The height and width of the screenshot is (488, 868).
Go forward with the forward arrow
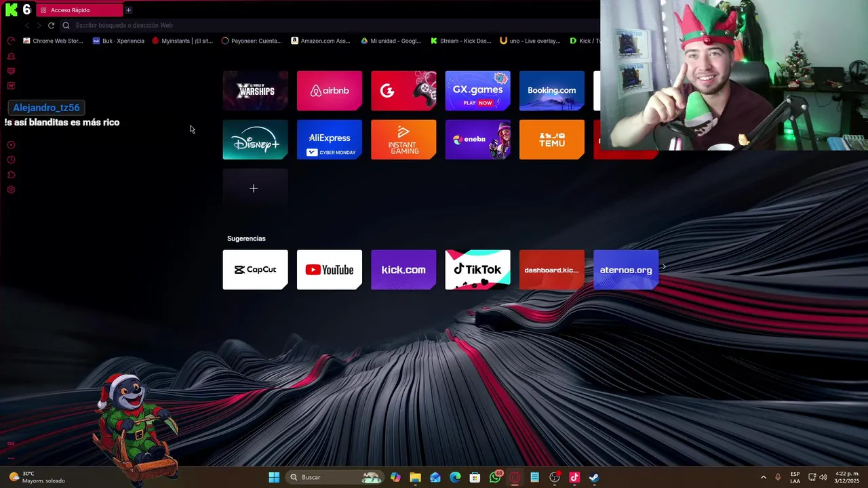(39, 25)
